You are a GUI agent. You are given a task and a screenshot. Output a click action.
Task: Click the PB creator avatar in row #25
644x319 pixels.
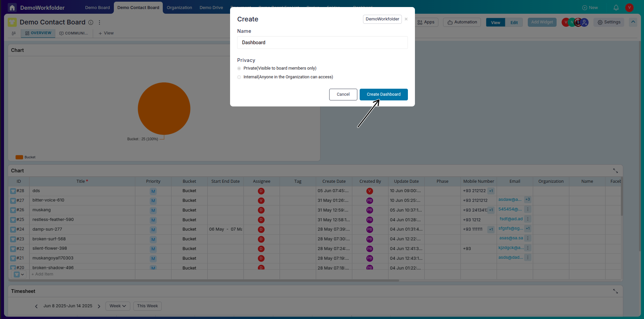click(370, 220)
